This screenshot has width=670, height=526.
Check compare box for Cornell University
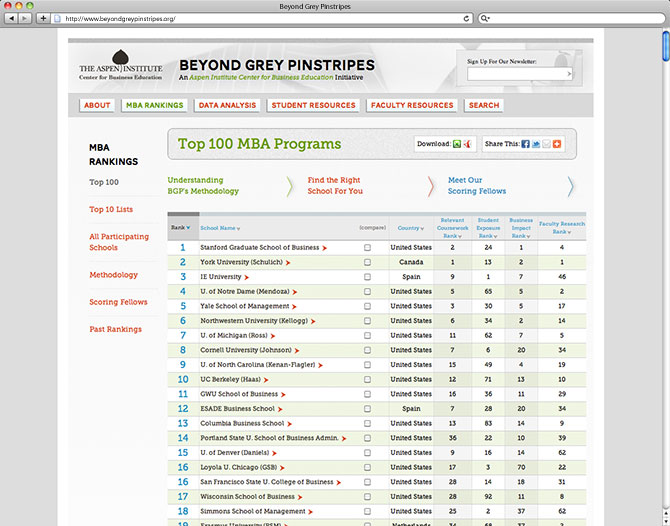coord(367,350)
